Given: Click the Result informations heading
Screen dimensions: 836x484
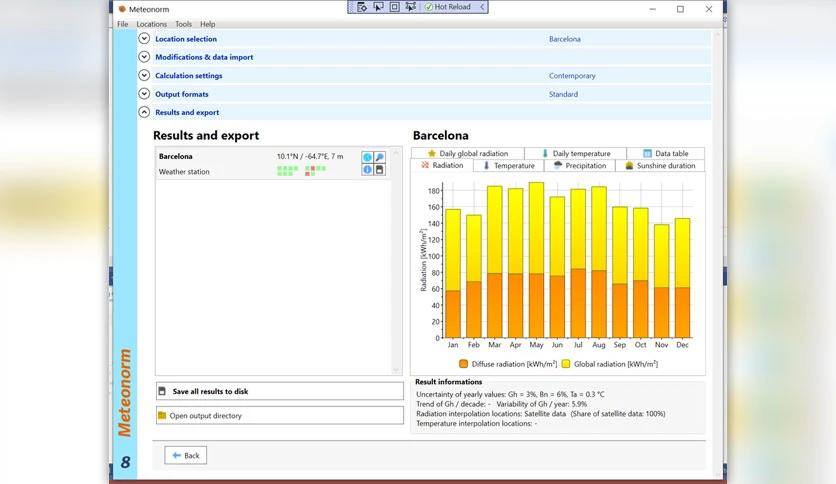Looking at the screenshot, I should click(448, 382).
